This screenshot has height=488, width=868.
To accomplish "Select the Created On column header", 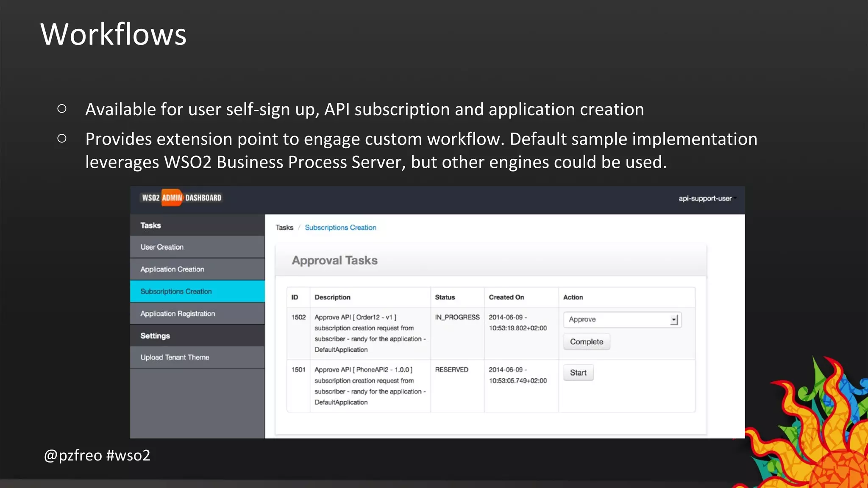I will pos(521,297).
